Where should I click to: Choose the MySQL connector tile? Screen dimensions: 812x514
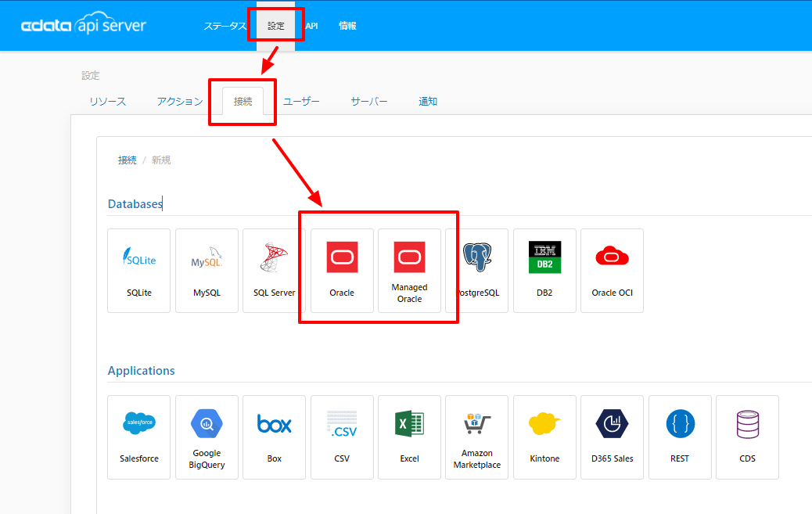pyautogui.click(x=207, y=271)
